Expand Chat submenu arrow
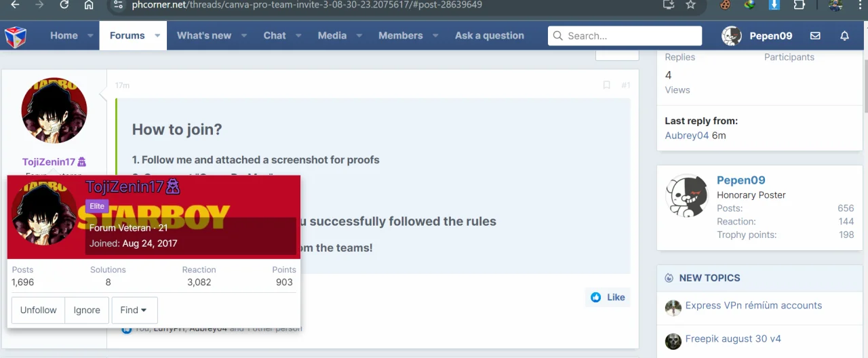868x358 pixels. click(x=299, y=36)
